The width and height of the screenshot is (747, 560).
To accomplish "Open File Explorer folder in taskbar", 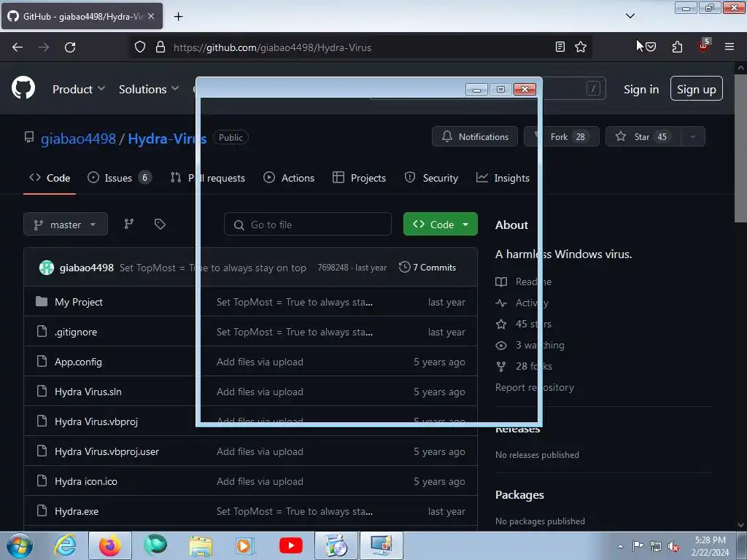I will point(201,545).
